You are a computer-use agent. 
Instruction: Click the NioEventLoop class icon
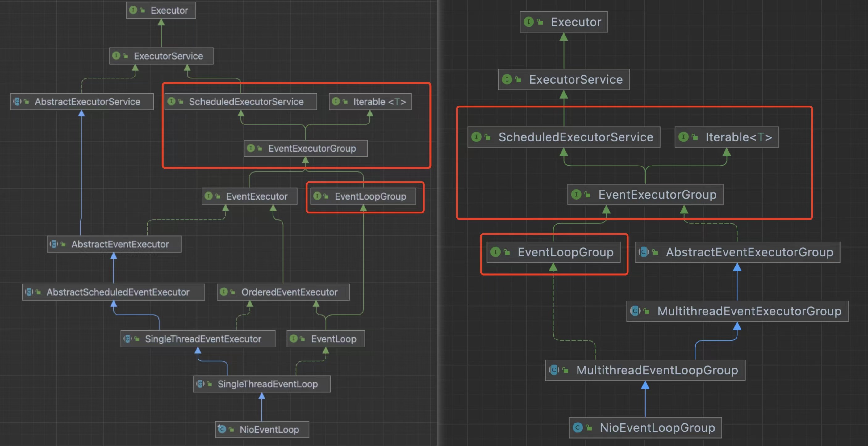click(x=222, y=429)
